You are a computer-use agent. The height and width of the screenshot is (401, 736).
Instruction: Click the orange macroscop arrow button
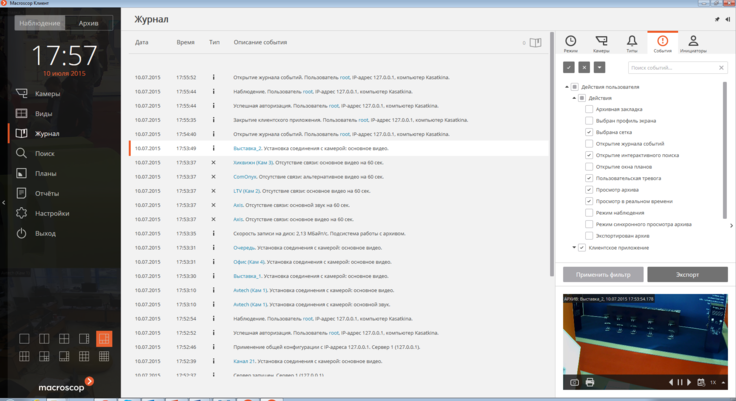point(89,381)
